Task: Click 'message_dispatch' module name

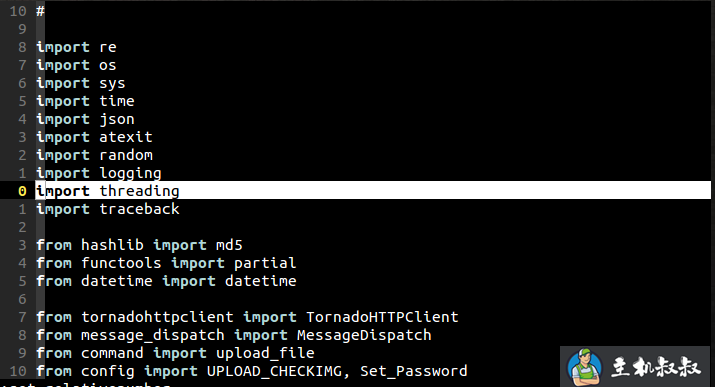Action: [153, 335]
